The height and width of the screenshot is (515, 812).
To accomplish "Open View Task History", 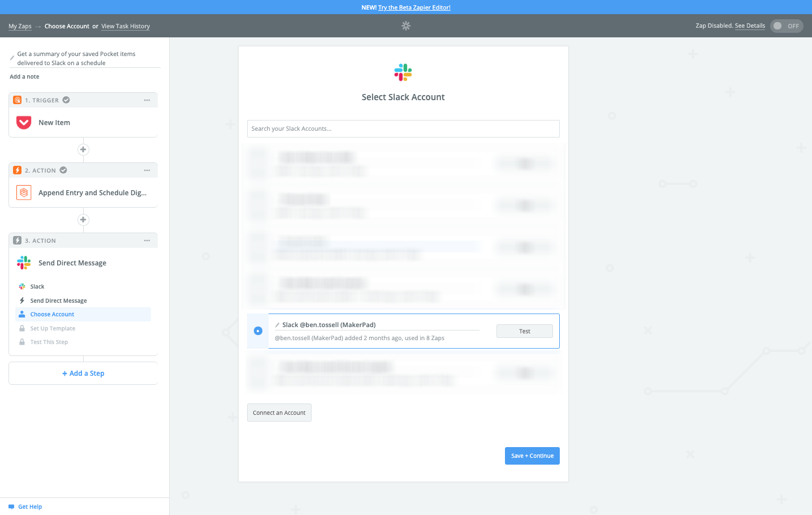I will click(x=126, y=26).
